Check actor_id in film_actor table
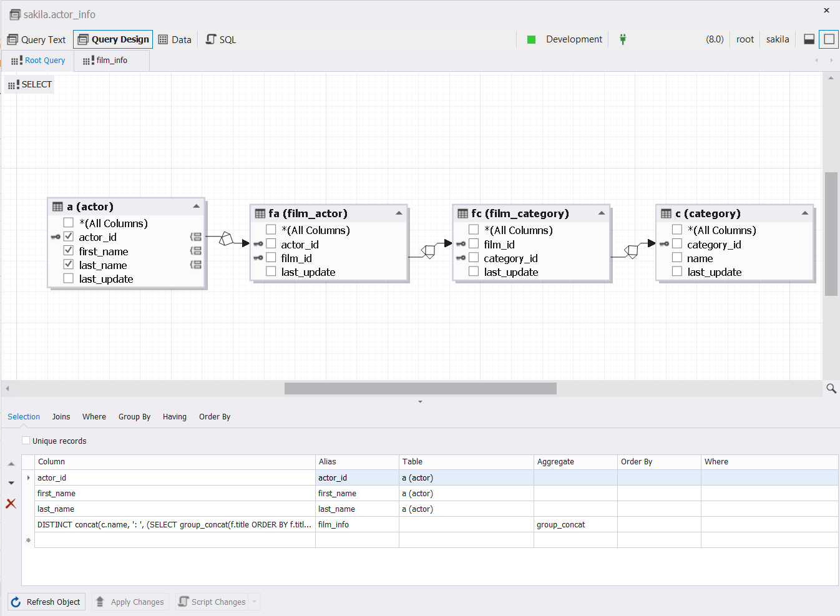Screen dimensions: 840x616 click(271, 244)
